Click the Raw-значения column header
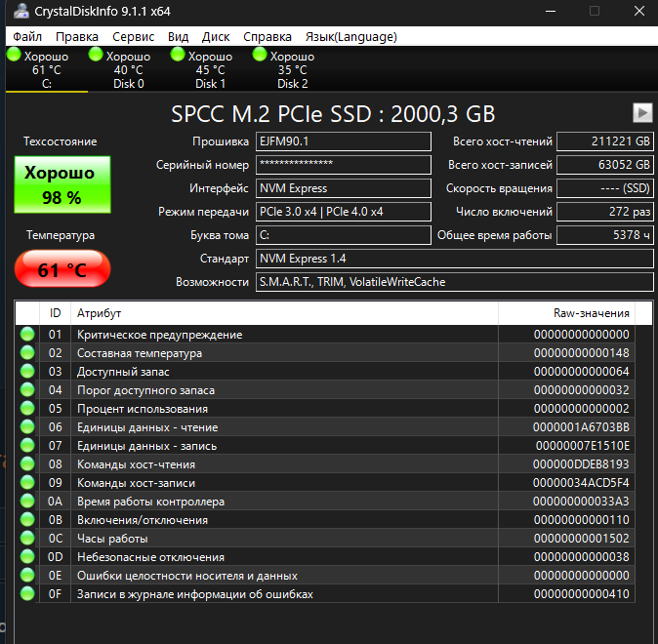658x644 pixels. 566,313
